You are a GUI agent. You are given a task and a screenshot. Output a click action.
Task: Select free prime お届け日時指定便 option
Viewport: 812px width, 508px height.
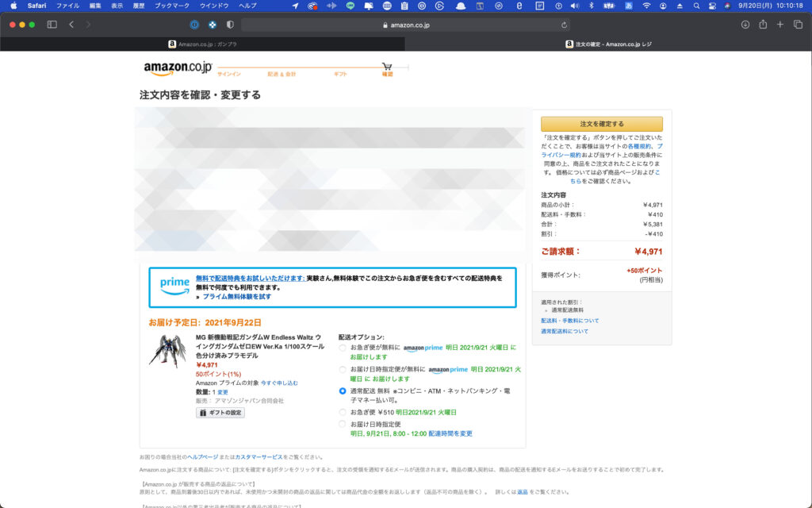pos(343,370)
